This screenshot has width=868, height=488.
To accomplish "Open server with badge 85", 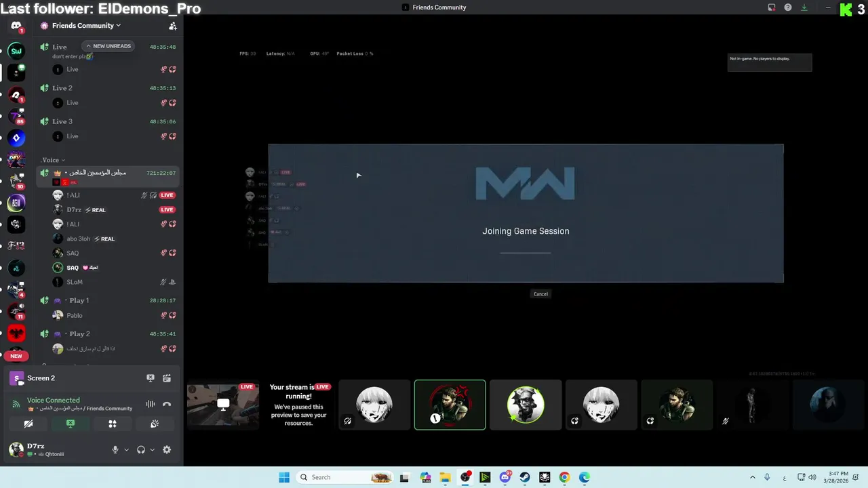I will pos(16,116).
